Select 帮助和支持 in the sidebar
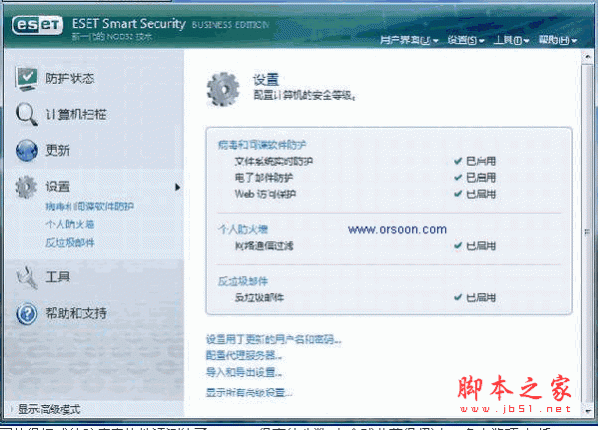The image size is (600, 430). [x=76, y=313]
